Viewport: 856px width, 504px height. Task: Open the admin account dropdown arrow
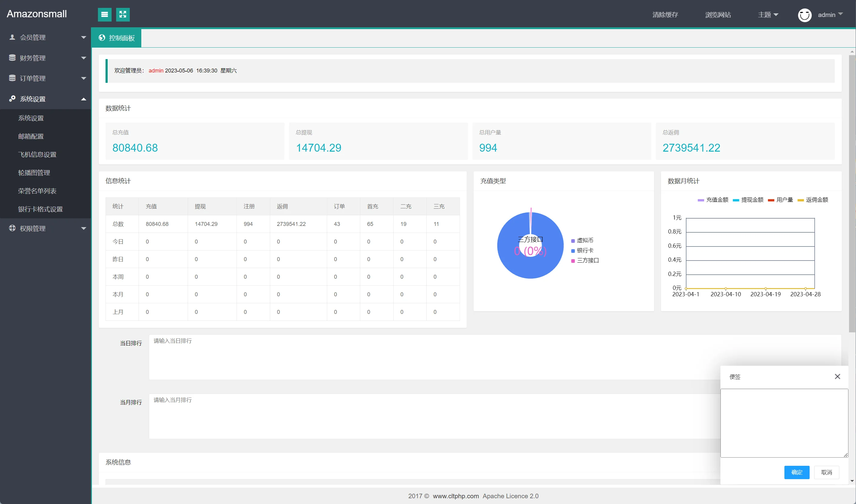[841, 14]
